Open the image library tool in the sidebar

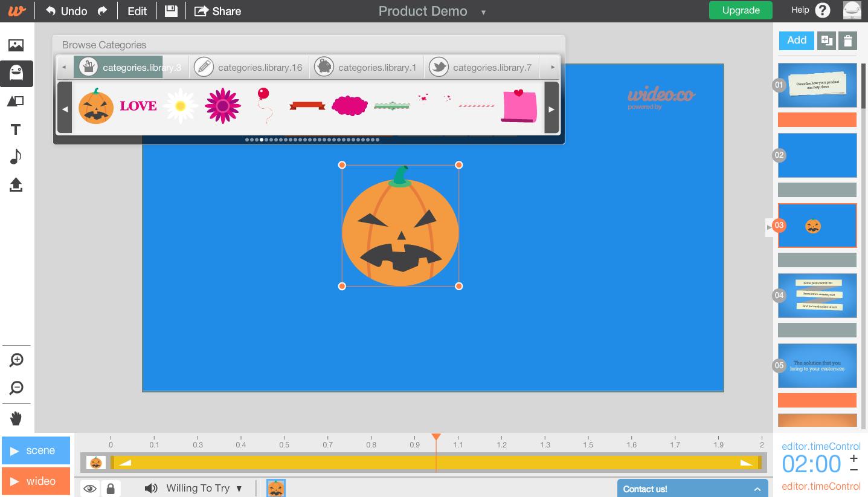16,45
